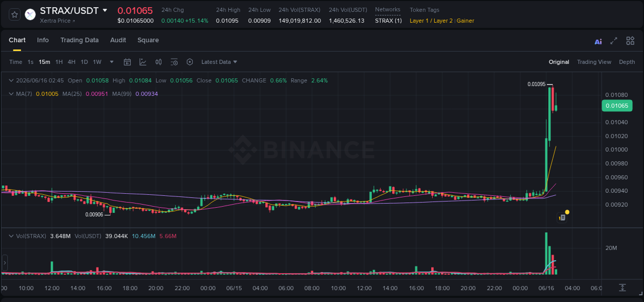Click the Layer 1 / Layer 2 tag
The height and width of the screenshot is (302, 644).
[431, 21]
